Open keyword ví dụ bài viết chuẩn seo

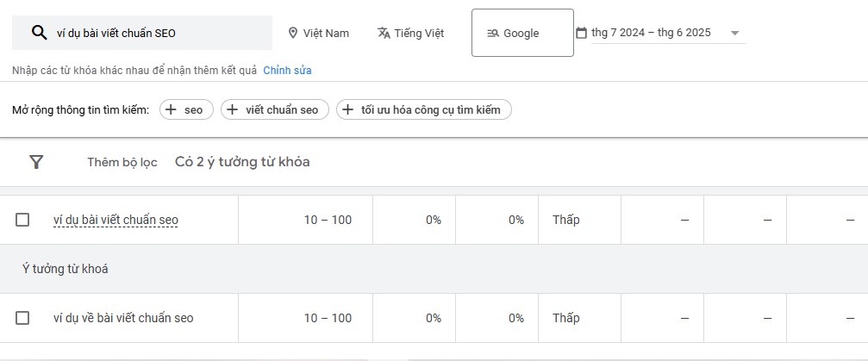(x=116, y=221)
